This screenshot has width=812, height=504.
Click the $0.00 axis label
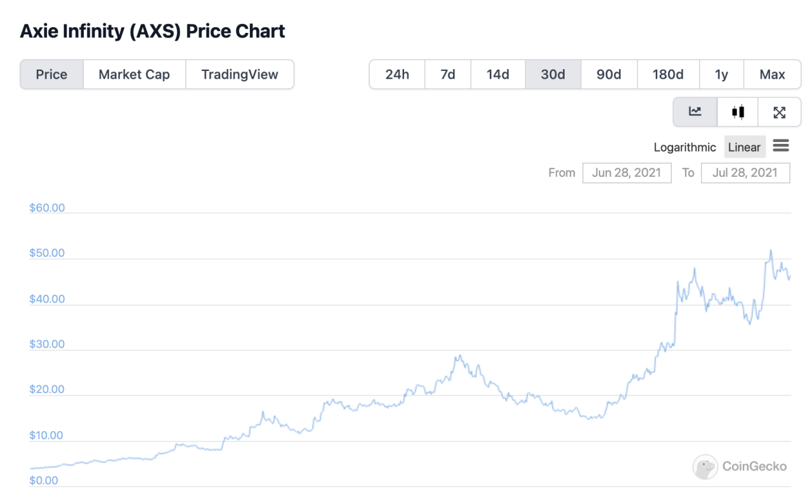click(x=44, y=481)
